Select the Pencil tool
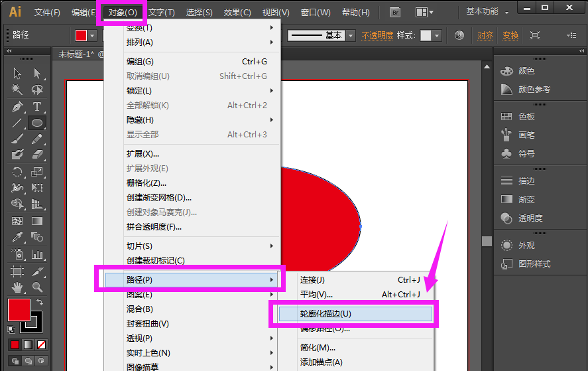The image size is (588, 371). 37,139
